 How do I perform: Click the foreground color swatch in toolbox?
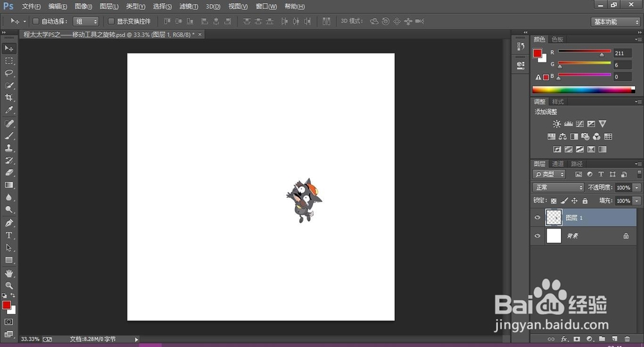tap(6, 305)
